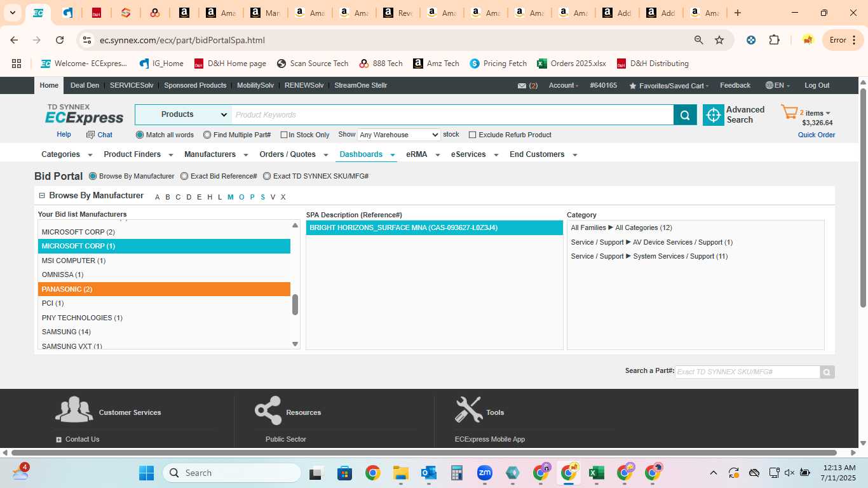Viewport: 868px width, 488px height.
Task: Open Outlook from the taskbar
Action: point(428,473)
